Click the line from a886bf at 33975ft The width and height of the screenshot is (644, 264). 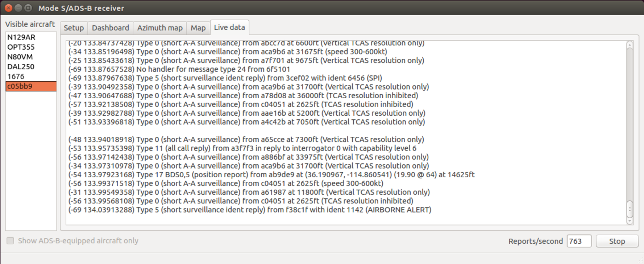tap(248, 157)
